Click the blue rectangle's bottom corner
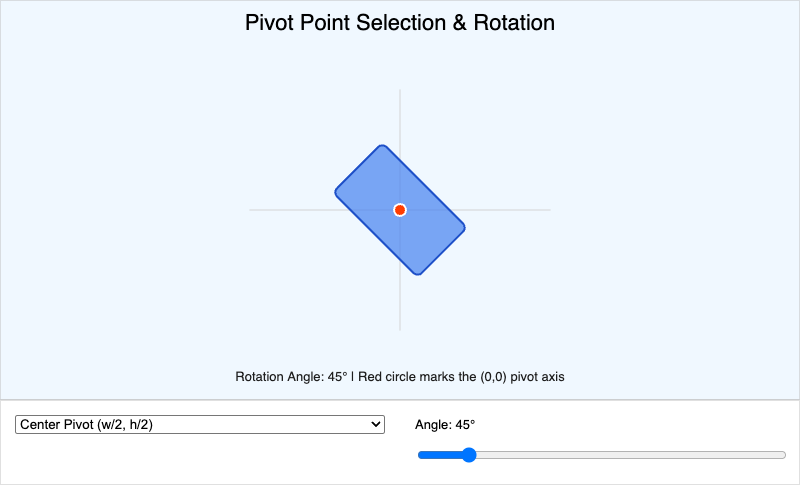The width and height of the screenshot is (800, 485). [418, 273]
